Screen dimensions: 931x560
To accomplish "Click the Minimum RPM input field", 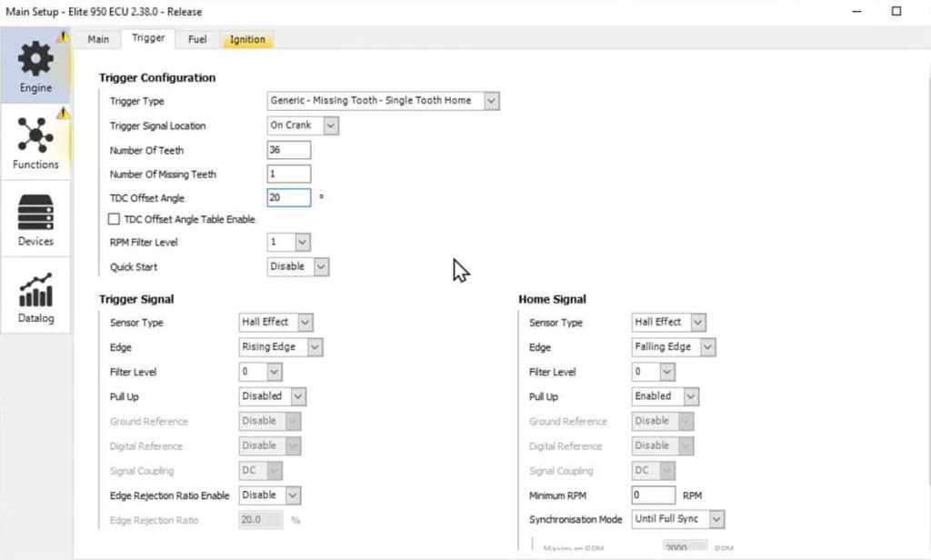I will [653, 495].
